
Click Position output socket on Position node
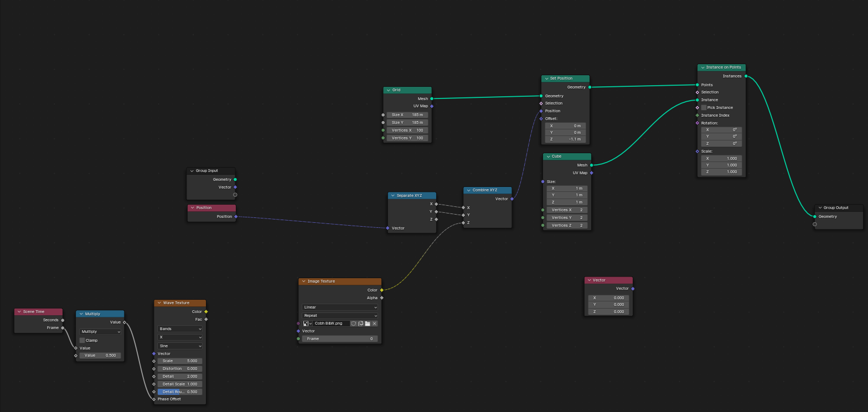pyautogui.click(x=236, y=217)
